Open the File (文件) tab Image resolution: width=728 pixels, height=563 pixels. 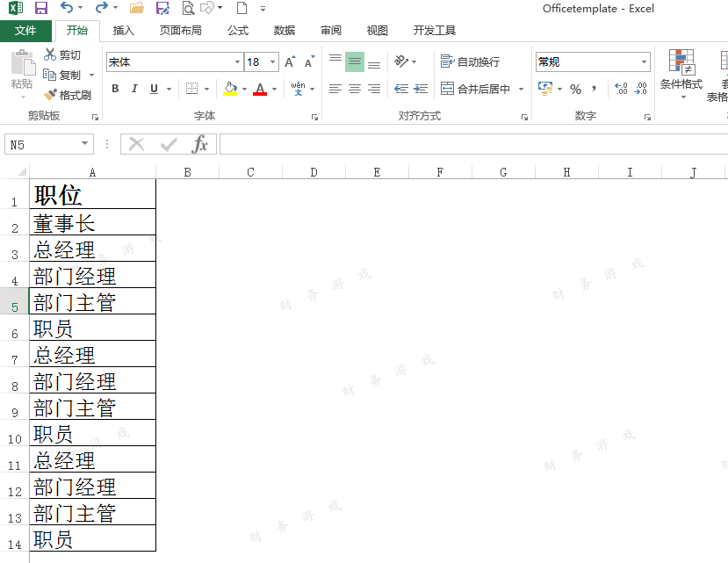(x=25, y=31)
